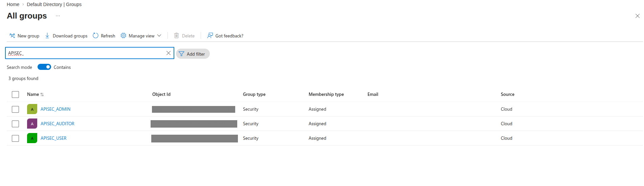644x186 pixels.
Task: Click the redacted Object Id of APISEC_ADMIN
Action: (x=194, y=109)
